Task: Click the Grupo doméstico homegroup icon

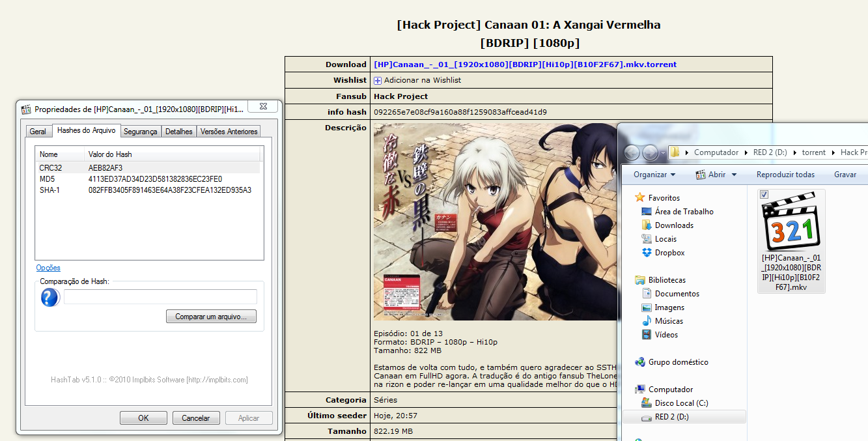Action: [x=640, y=362]
